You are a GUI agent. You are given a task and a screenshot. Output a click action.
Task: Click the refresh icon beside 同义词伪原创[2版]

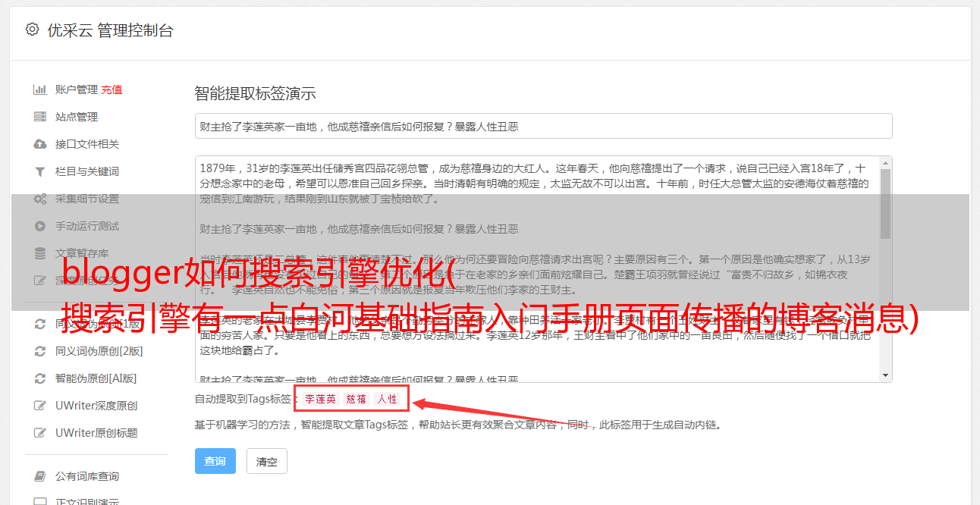[40, 351]
